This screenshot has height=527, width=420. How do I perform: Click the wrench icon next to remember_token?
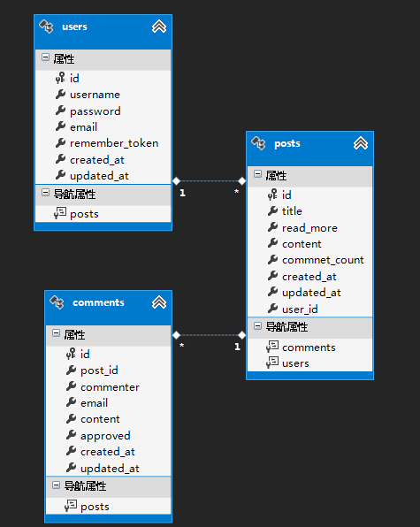tap(60, 143)
